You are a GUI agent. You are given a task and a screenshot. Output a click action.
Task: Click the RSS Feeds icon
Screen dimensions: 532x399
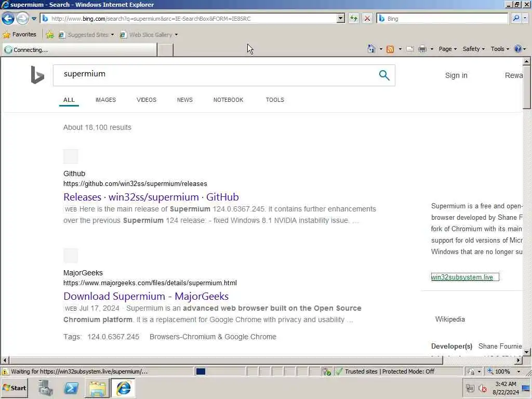tap(390, 49)
